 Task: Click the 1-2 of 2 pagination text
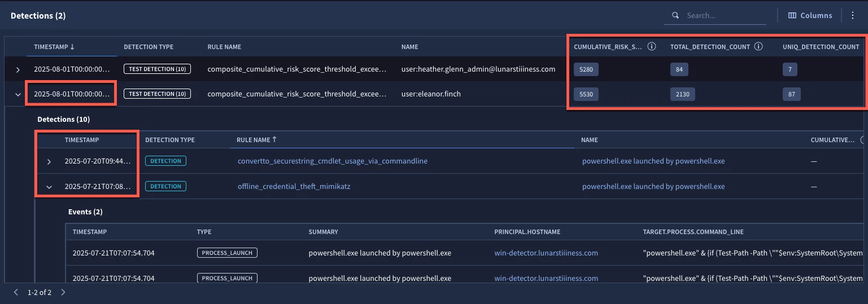pos(40,293)
